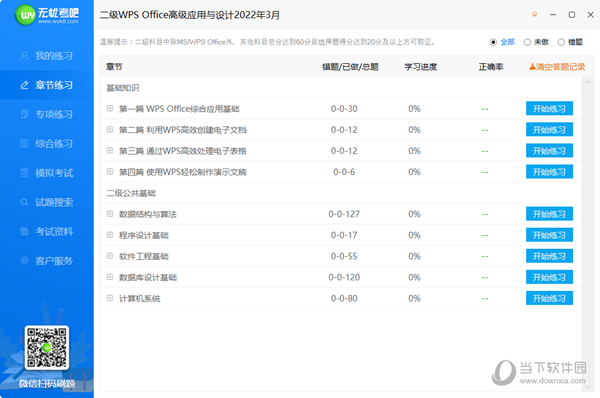Image resolution: width=600 pixels, height=398 pixels.
Task: Click the 0-0-80 count value
Action: click(x=344, y=298)
